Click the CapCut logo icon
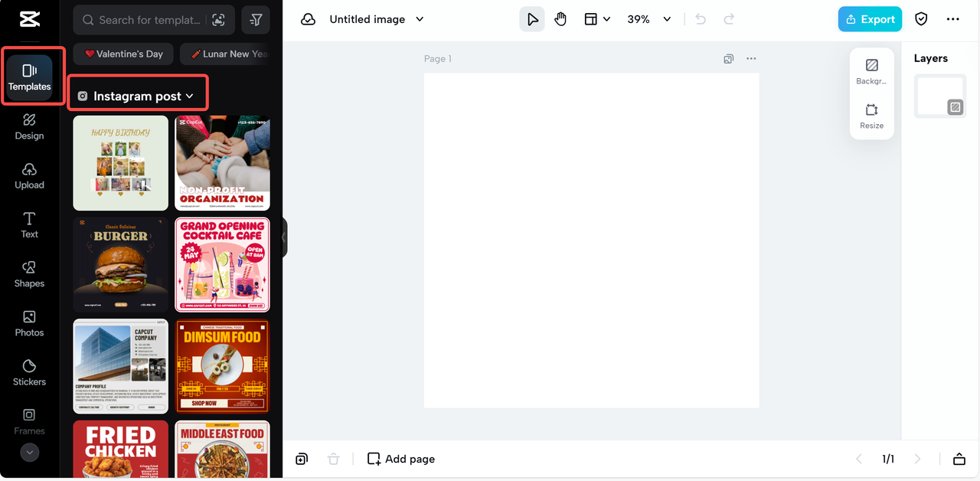 pyautogui.click(x=29, y=20)
